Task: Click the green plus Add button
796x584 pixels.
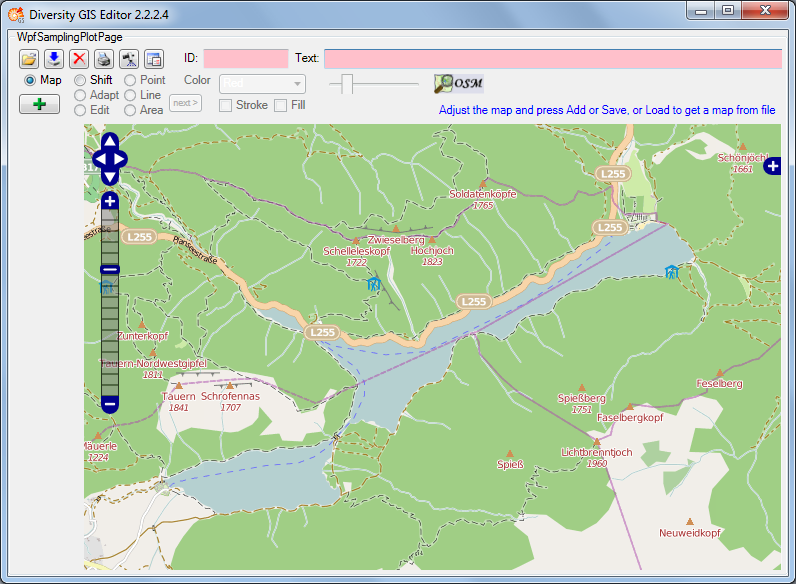Action: tap(39, 104)
